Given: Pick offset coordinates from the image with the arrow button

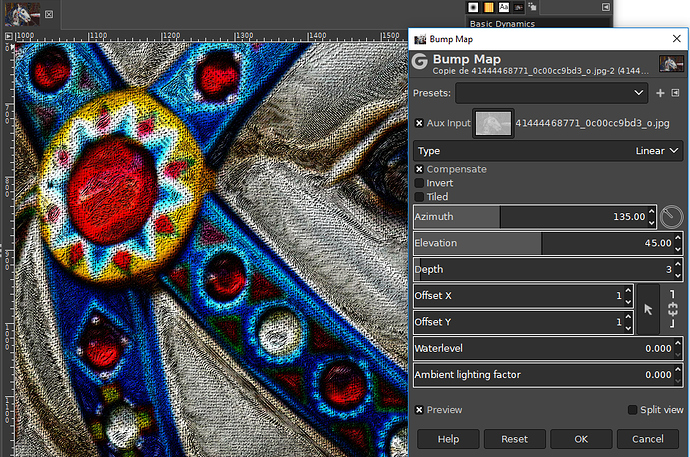Looking at the screenshot, I should tap(648, 309).
